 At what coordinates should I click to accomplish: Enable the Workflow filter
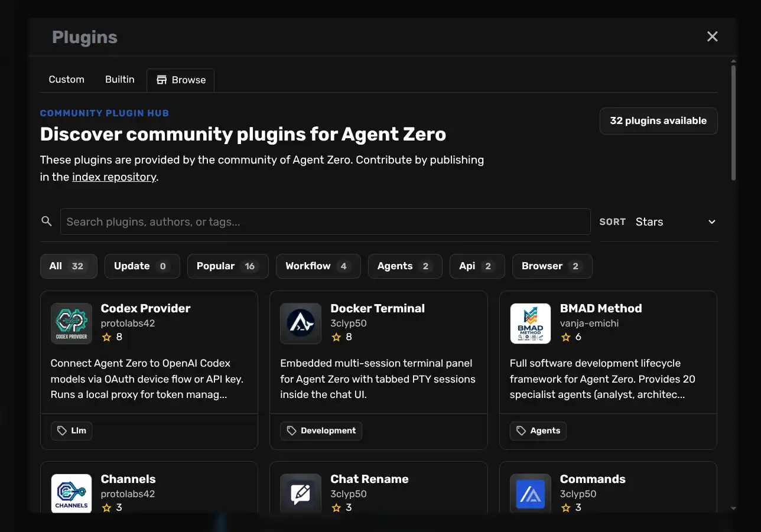pos(318,266)
